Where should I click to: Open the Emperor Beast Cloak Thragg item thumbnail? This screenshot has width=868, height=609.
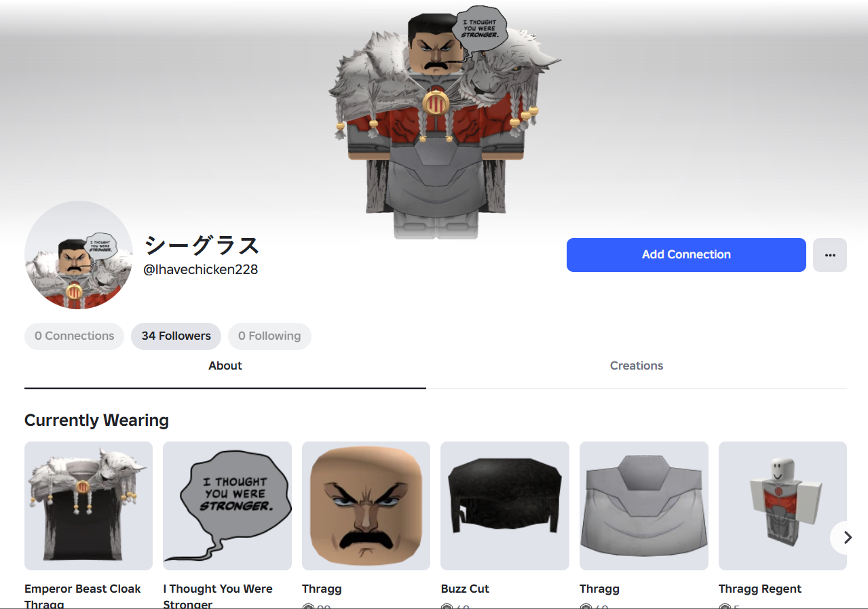pyautogui.click(x=88, y=506)
